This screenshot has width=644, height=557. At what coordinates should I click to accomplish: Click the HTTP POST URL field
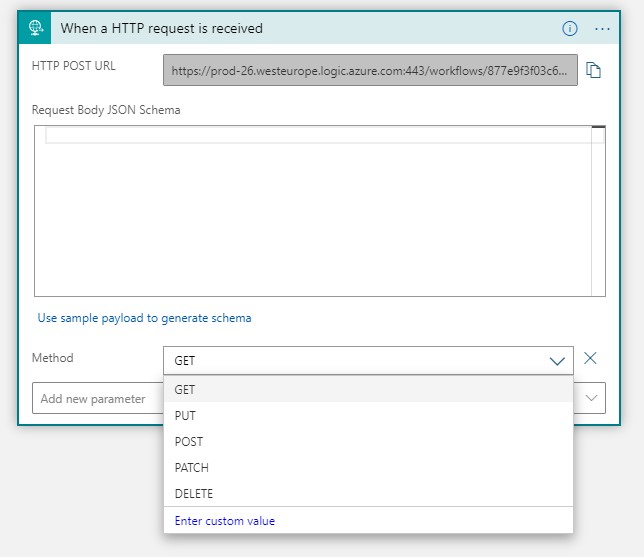coord(370,70)
